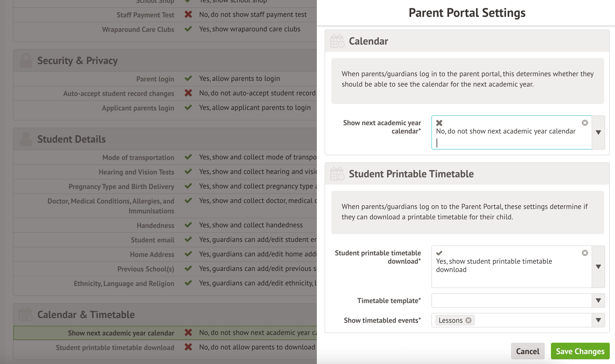Expand the Show timetabled events dropdown
The image size is (615, 364).
click(x=598, y=320)
